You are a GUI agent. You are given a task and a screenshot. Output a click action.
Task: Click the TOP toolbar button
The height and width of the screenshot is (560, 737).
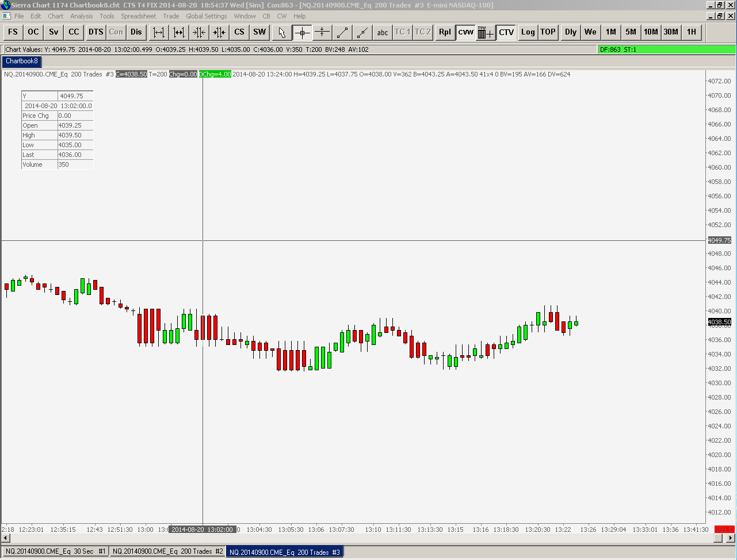(548, 32)
